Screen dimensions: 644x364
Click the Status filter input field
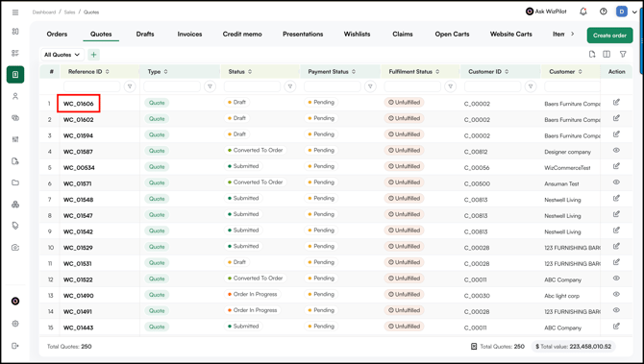click(252, 86)
